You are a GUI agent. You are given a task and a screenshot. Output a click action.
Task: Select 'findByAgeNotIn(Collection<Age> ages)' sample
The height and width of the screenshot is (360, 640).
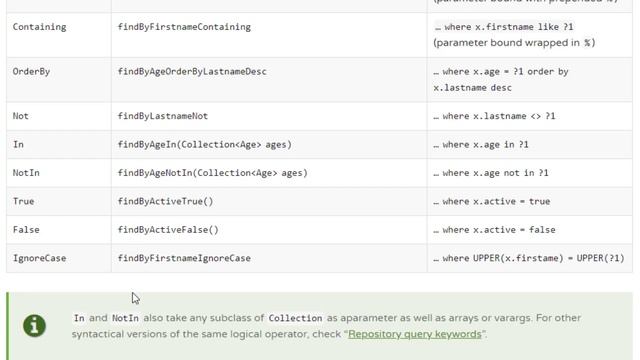(212, 173)
